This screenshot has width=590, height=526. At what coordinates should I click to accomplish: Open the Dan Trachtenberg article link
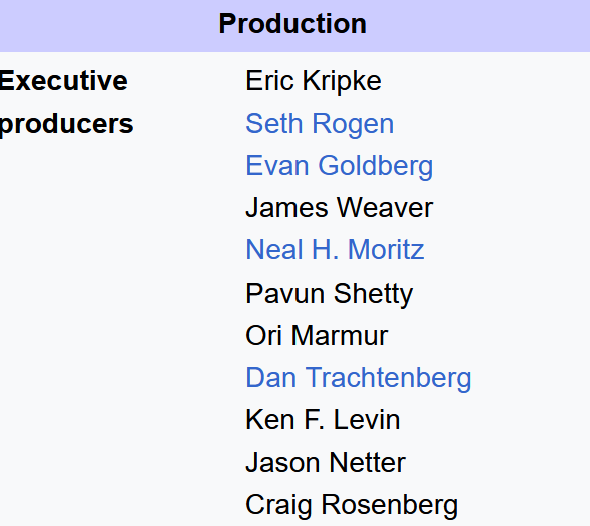point(358,377)
